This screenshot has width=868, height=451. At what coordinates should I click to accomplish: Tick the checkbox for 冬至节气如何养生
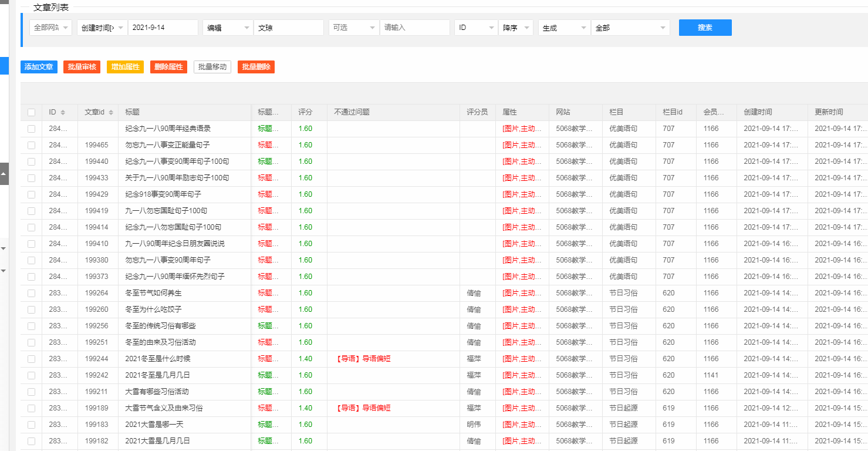[x=31, y=293]
